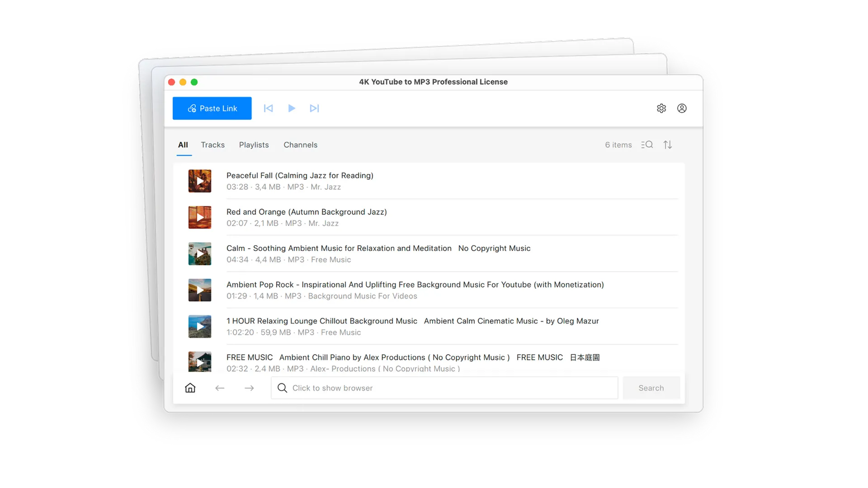Screen dimensions: 868x488
Task: Click the Paste Link button
Action: (212, 108)
